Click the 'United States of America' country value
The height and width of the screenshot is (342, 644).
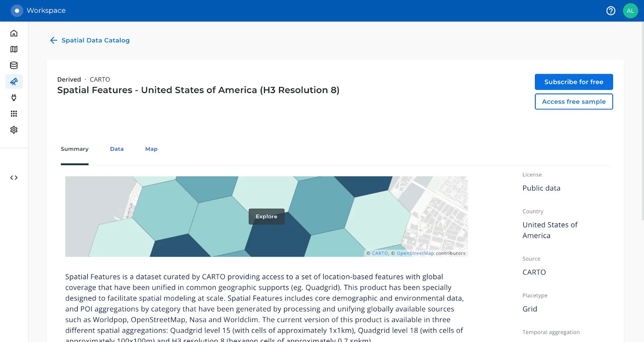point(550,230)
